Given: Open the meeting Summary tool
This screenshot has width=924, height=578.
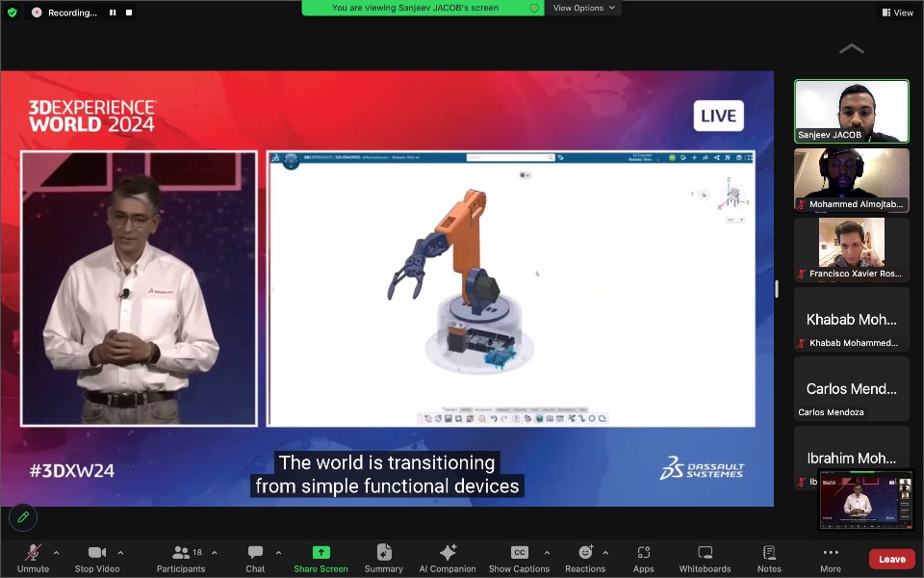Looking at the screenshot, I should coord(384,558).
